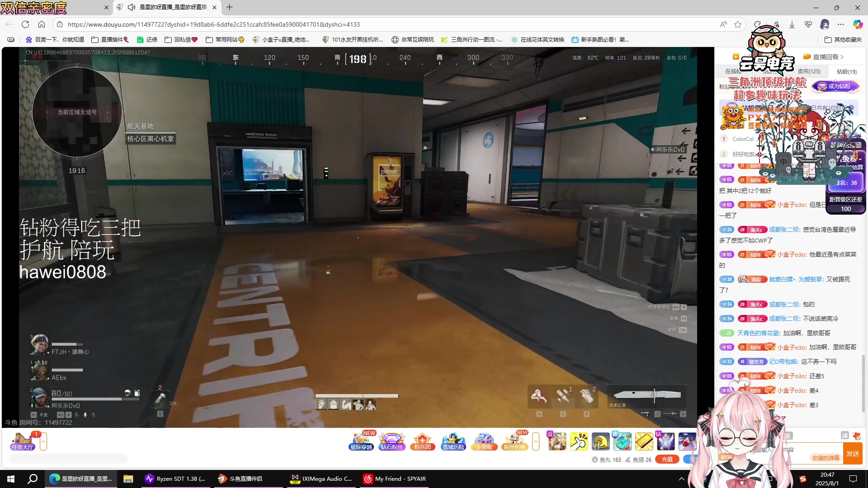Click username 天青色的青花瓷 in chat
Image resolution: width=868 pixels, height=488 pixels.
click(759, 333)
